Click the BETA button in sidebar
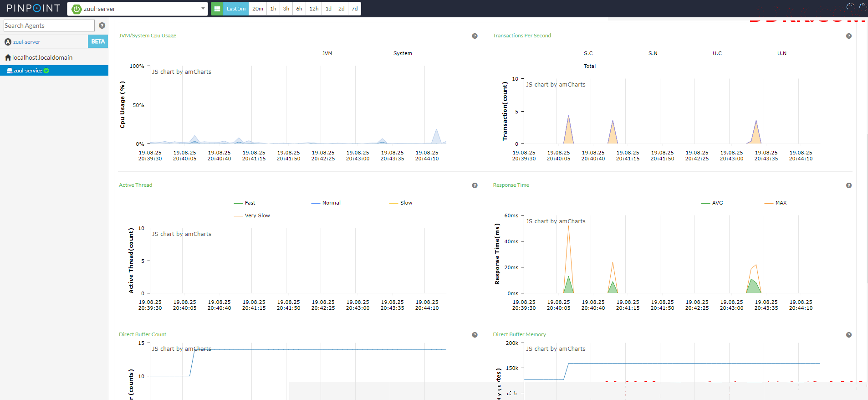Image resolution: width=868 pixels, height=400 pixels. (x=98, y=41)
